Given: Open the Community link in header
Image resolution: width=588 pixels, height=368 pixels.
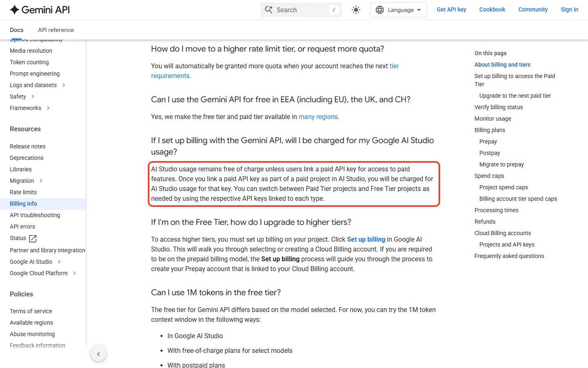Looking at the screenshot, I should [x=533, y=9].
